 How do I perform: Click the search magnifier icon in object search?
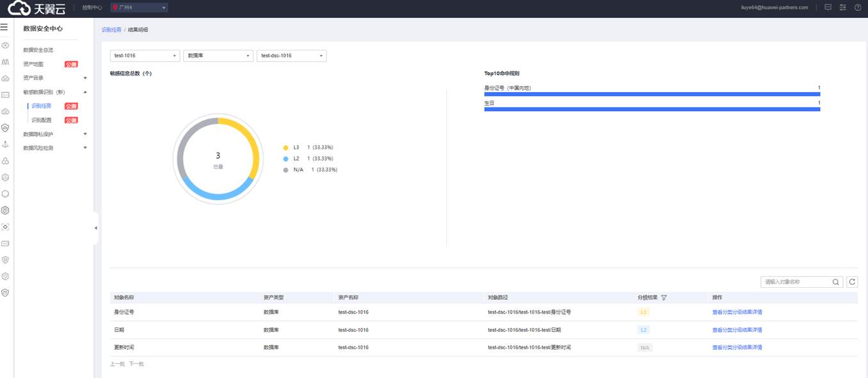[x=836, y=282]
